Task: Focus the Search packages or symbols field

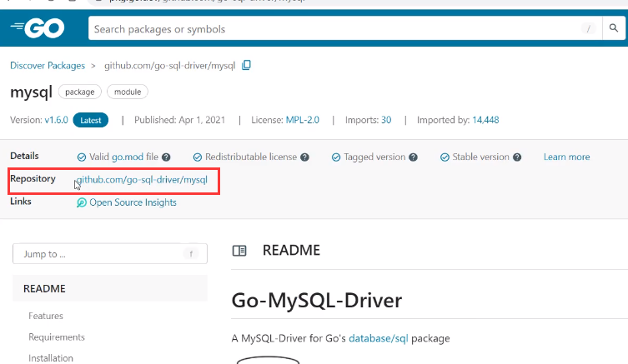Action: click(344, 28)
